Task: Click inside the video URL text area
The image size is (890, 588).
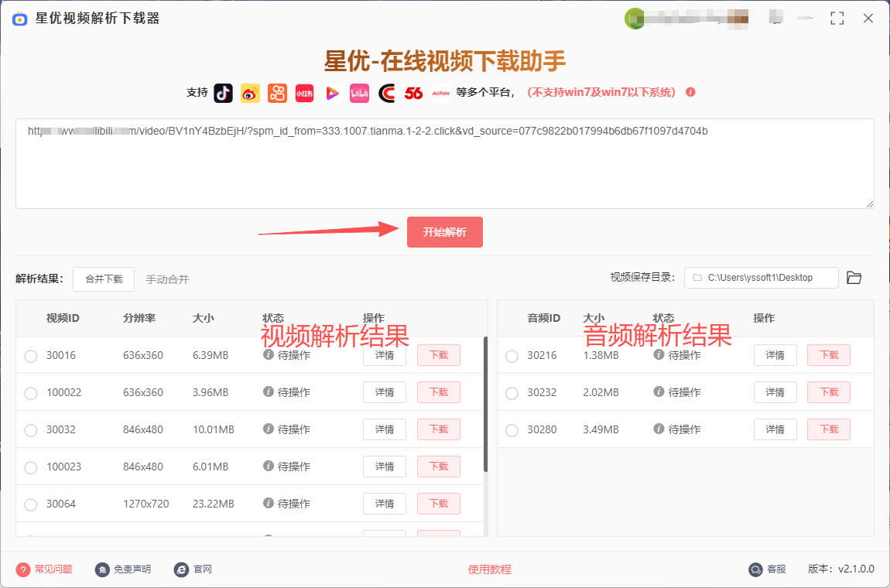Action: click(445, 163)
